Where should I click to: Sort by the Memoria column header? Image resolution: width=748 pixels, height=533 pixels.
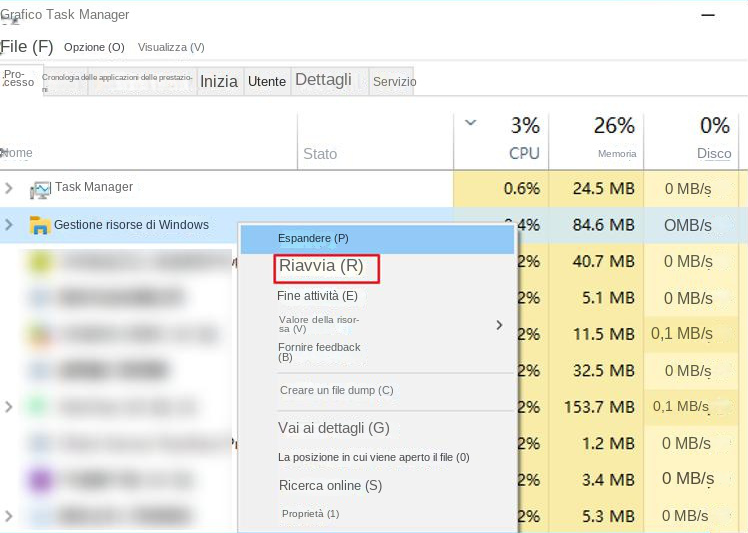617,154
